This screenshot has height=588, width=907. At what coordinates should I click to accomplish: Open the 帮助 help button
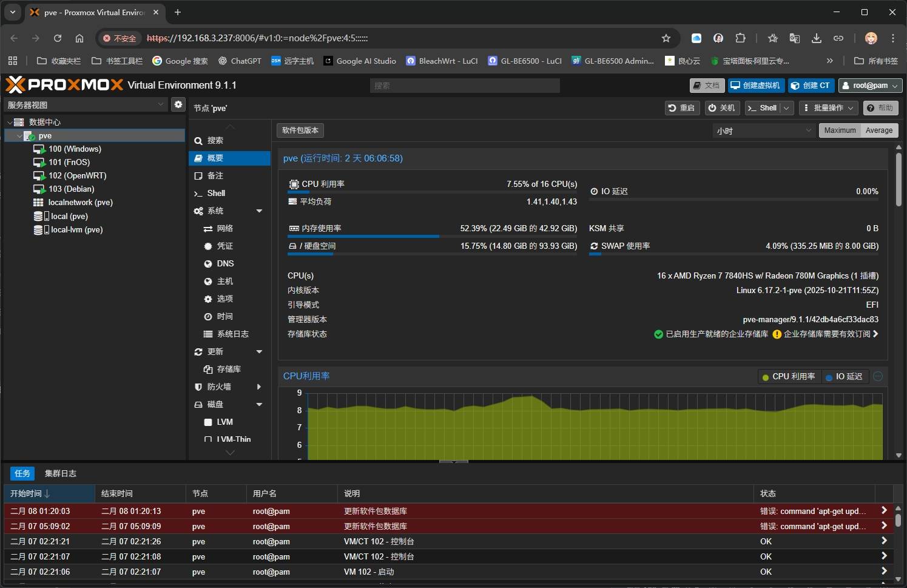coord(880,108)
